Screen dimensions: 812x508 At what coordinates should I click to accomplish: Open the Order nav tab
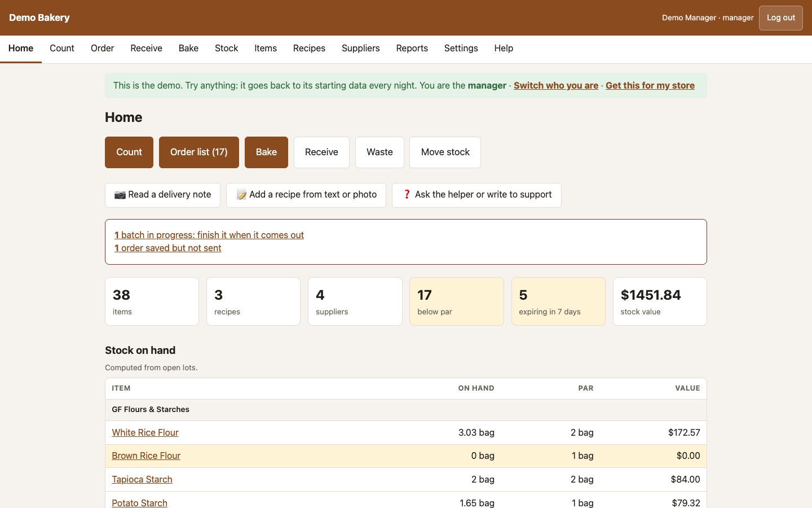pyautogui.click(x=102, y=49)
